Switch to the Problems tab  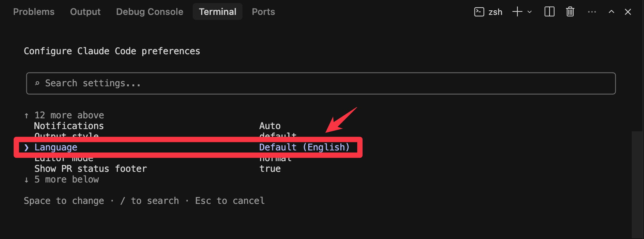coord(34,12)
